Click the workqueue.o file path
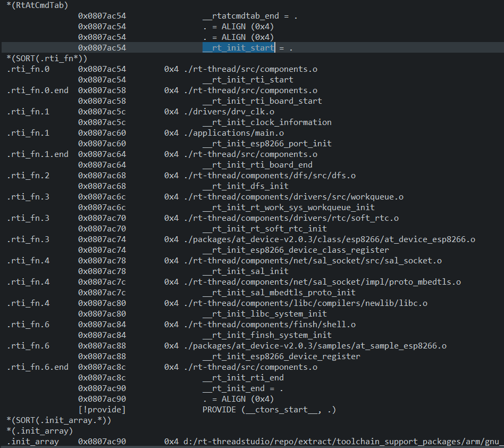 (293, 196)
